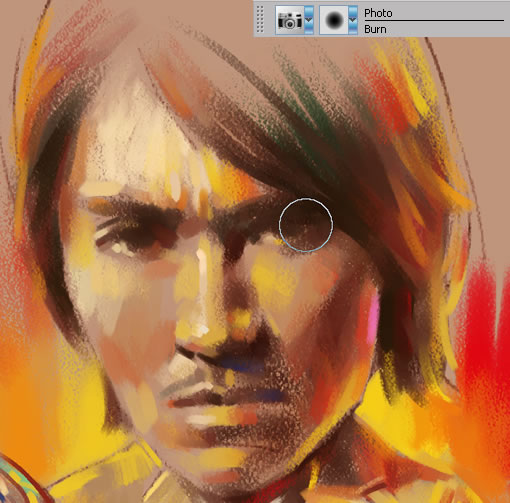Click the "Photo" category label
Screen dimensions: 510x503
pyautogui.click(x=378, y=13)
